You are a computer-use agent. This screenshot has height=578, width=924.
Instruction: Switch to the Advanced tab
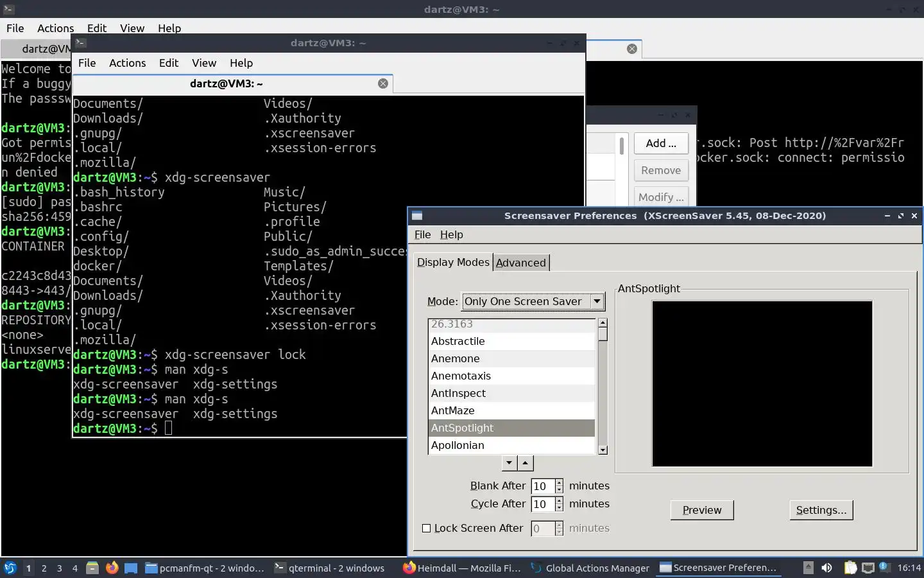(521, 263)
